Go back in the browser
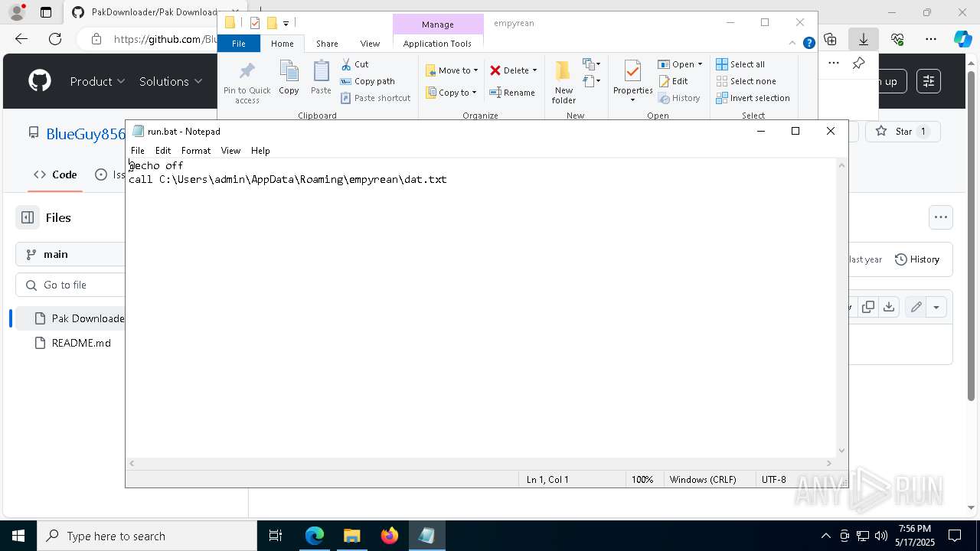The image size is (980, 551). [x=21, y=39]
